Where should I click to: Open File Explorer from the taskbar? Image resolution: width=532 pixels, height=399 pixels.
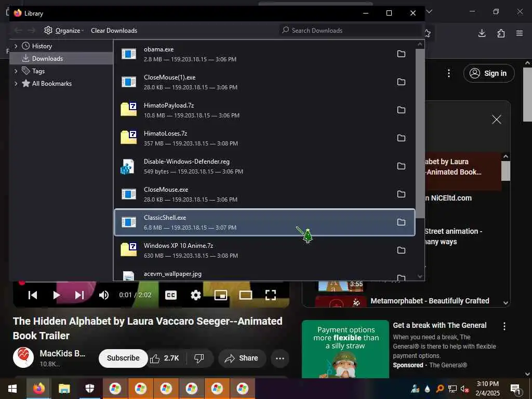point(64,389)
